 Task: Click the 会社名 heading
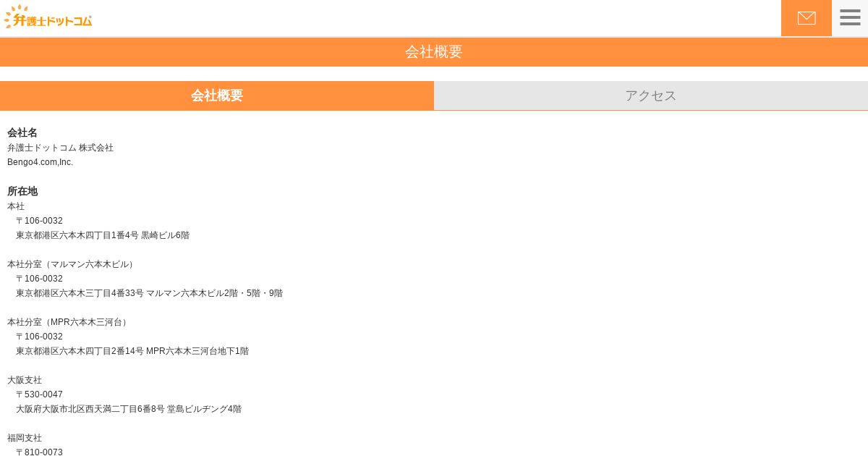point(22,132)
